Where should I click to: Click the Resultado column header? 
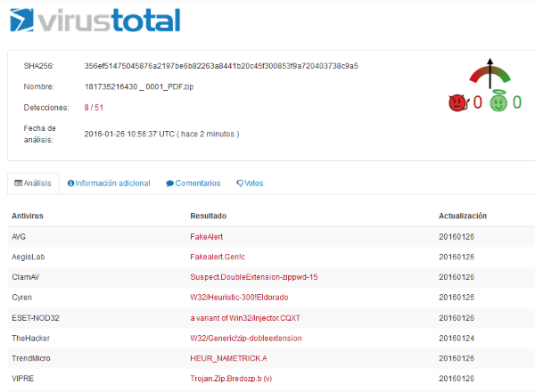(x=209, y=216)
